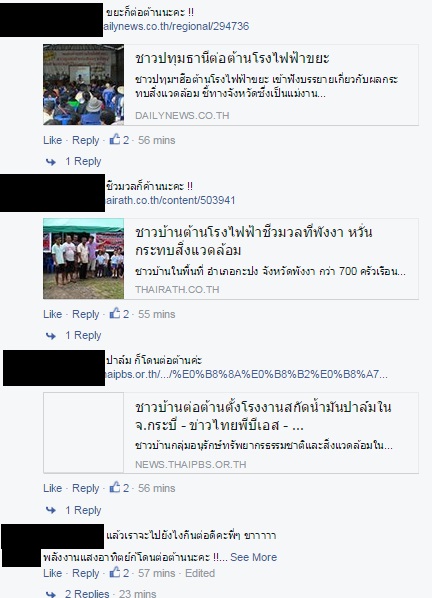Open the thairath.co.th/content/503941 URL link

pos(170,200)
